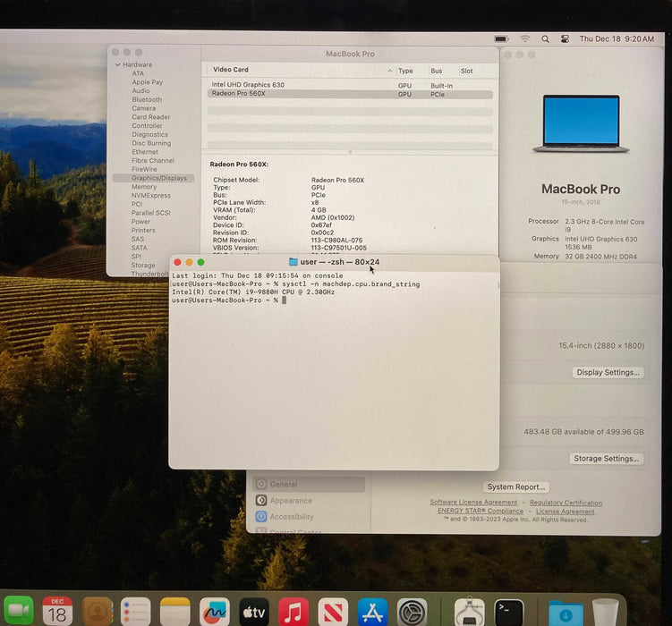Launch Contacts app from the Dock
The image size is (672, 626).
[x=98, y=611]
